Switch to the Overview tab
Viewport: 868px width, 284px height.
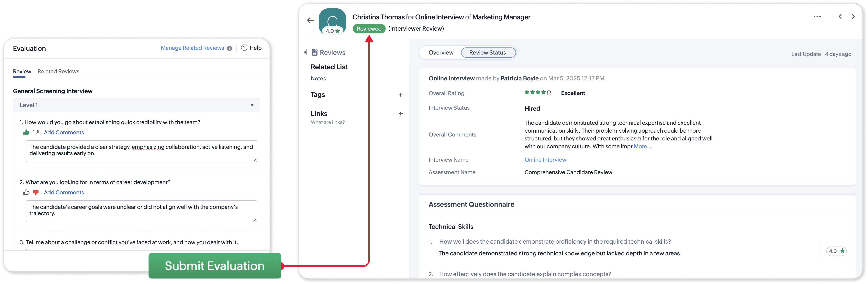tap(441, 53)
